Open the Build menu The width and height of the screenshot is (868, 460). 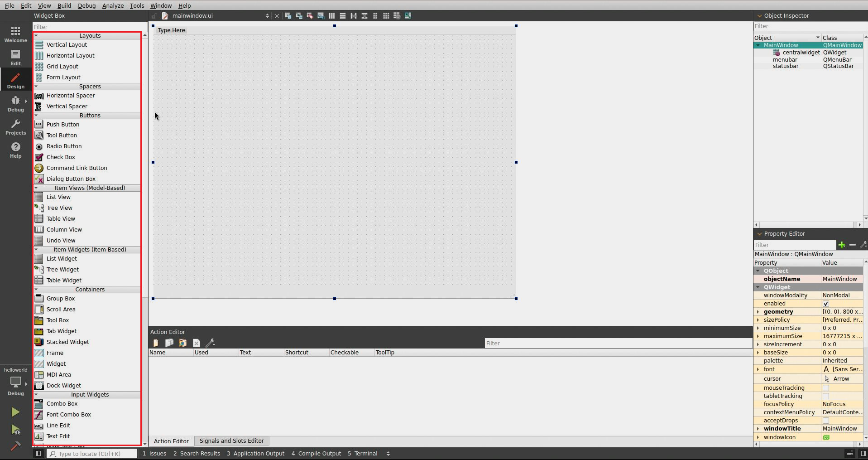click(x=64, y=5)
